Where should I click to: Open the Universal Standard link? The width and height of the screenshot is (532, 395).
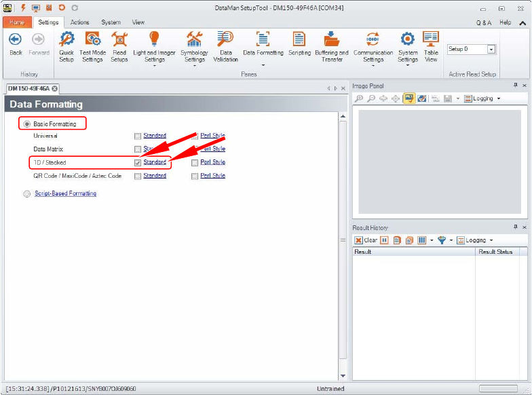(155, 136)
